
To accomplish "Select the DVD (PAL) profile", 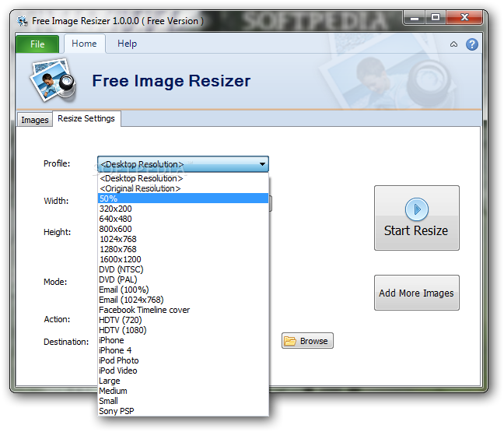I will click(x=183, y=279).
